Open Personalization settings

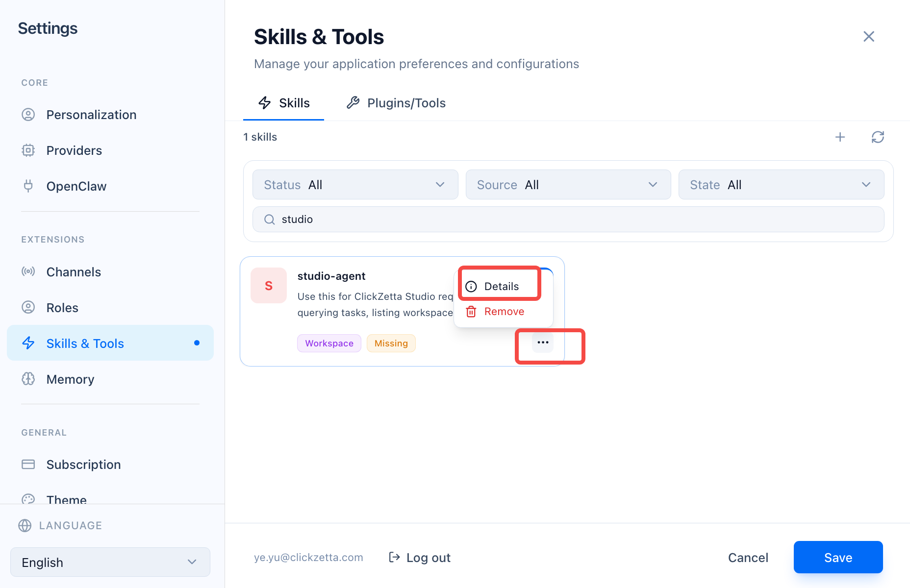pos(91,115)
